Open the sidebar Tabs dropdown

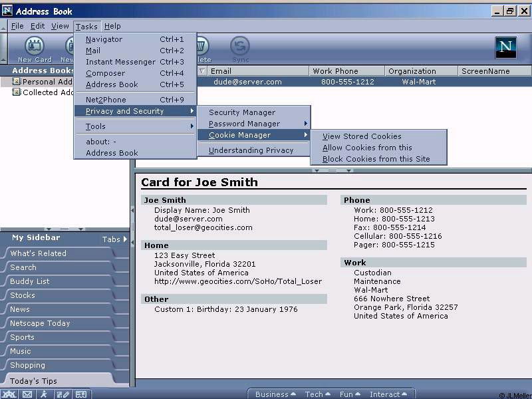114,239
